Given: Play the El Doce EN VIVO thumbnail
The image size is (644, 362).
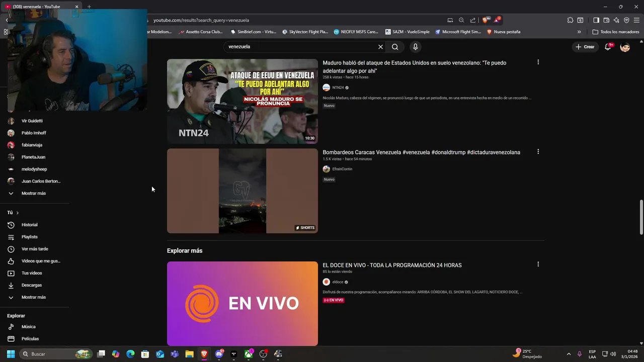Looking at the screenshot, I should coord(243,304).
